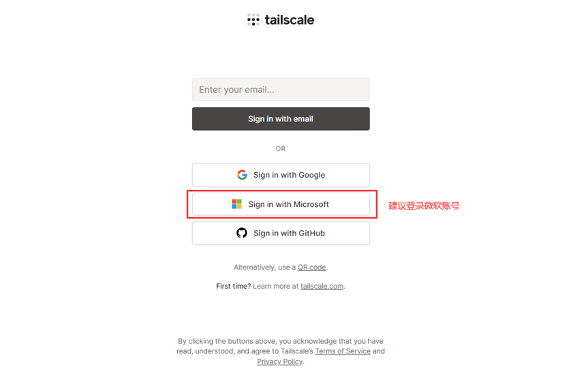Click the GitHub Octocat icon
The image size is (588, 388).
pos(242,233)
